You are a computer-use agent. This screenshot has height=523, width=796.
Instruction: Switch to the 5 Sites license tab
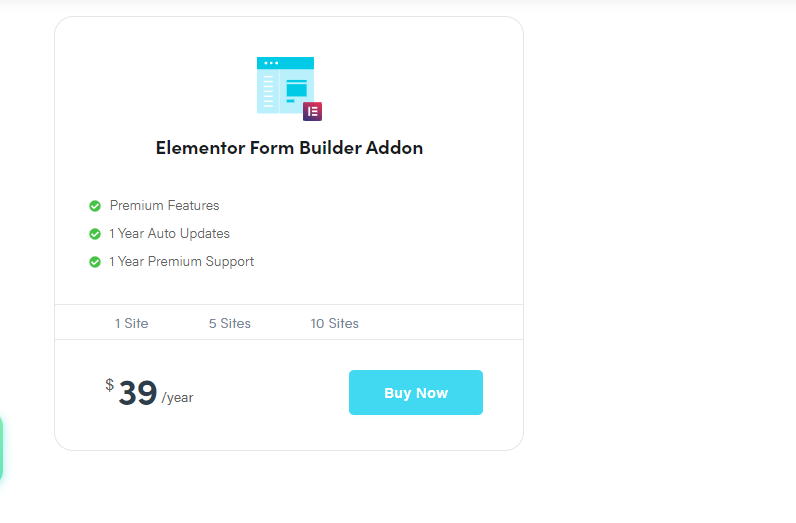(x=229, y=323)
